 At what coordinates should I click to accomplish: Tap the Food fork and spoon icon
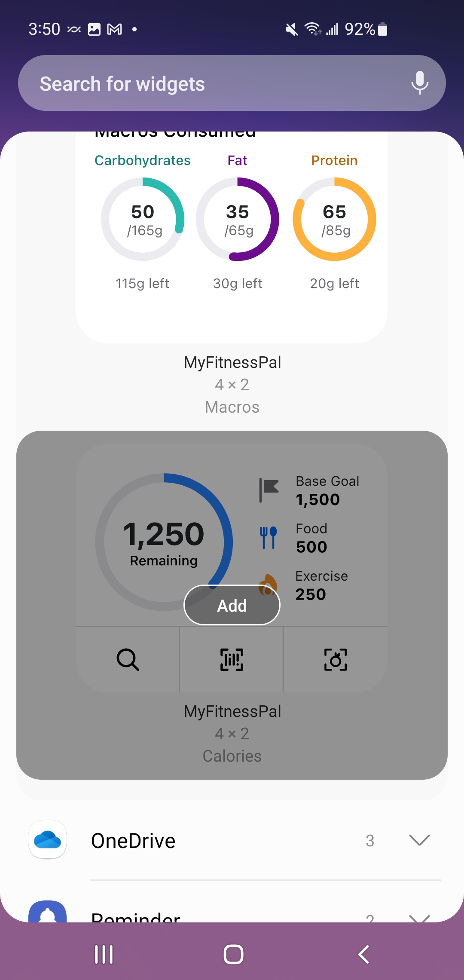269,538
